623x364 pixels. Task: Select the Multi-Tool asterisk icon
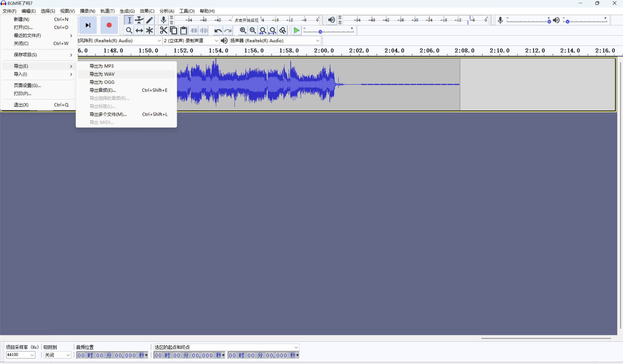(149, 30)
